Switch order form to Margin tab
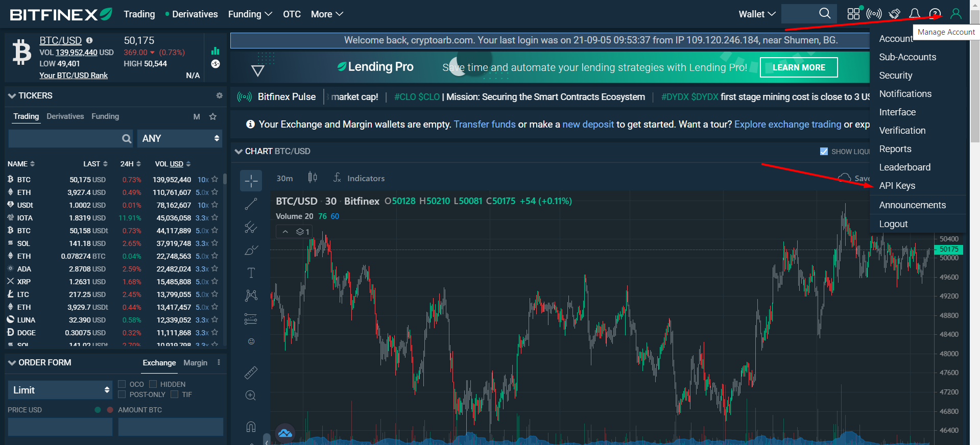The image size is (980, 445). [195, 362]
